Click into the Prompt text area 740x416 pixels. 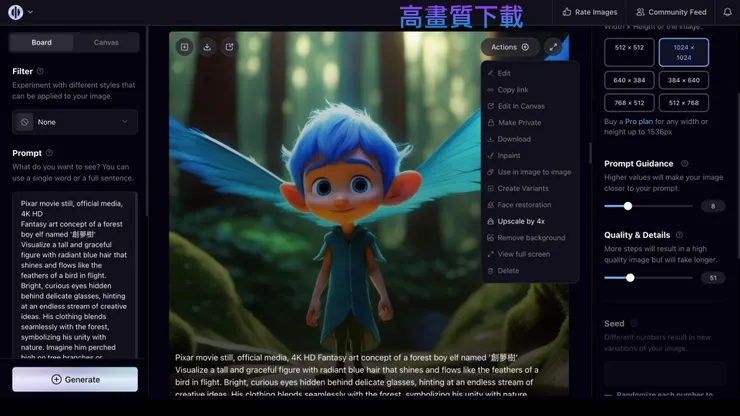tap(75, 275)
